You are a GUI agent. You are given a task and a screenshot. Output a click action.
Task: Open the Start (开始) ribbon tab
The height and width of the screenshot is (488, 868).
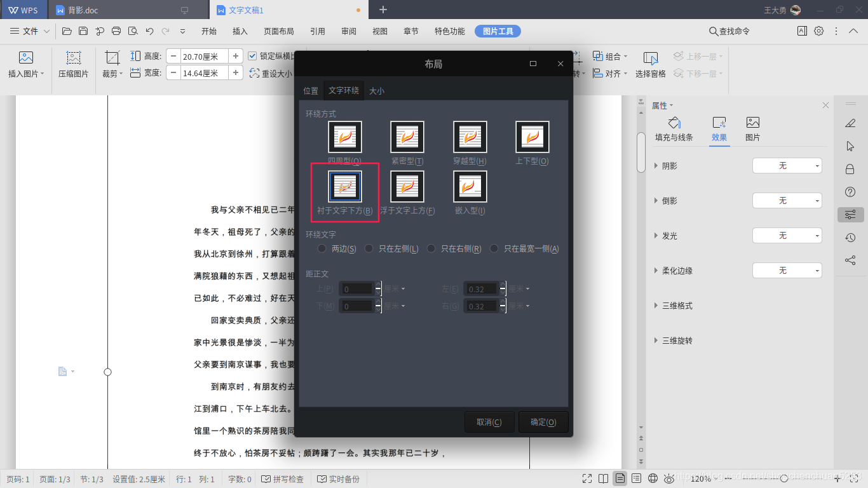[x=209, y=31]
